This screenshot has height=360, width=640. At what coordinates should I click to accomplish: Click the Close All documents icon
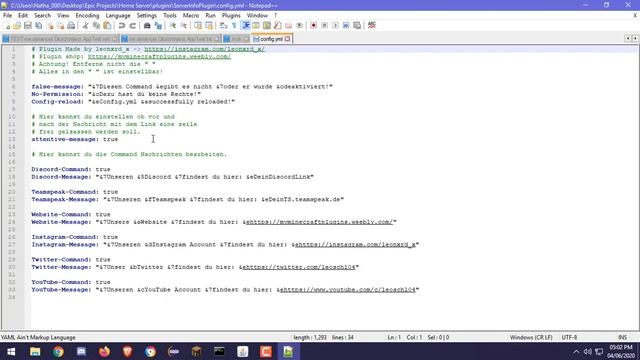click(x=60, y=25)
